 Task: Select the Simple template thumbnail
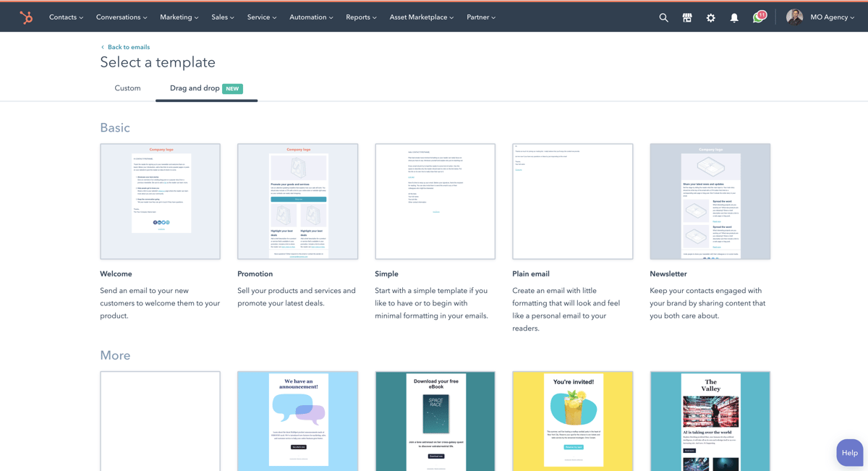point(435,201)
